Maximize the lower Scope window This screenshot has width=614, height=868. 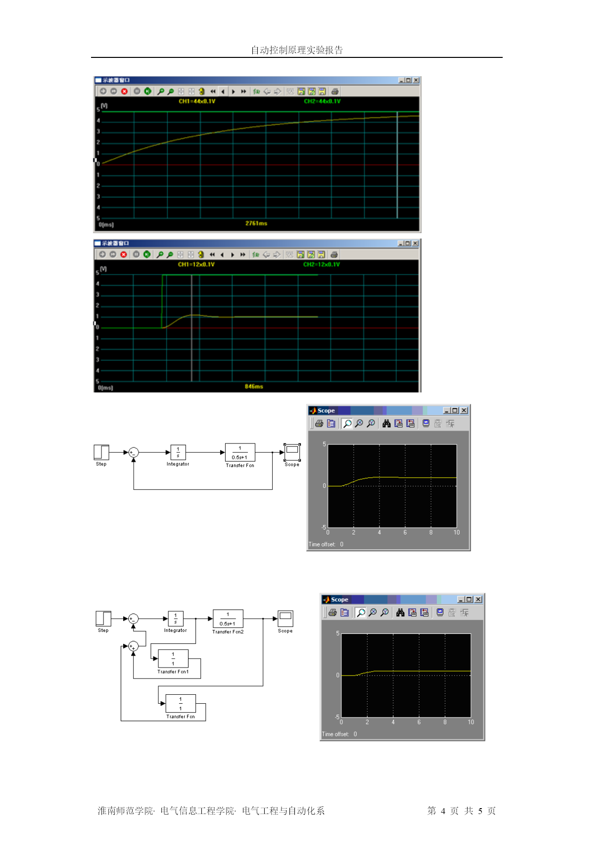[x=469, y=599]
